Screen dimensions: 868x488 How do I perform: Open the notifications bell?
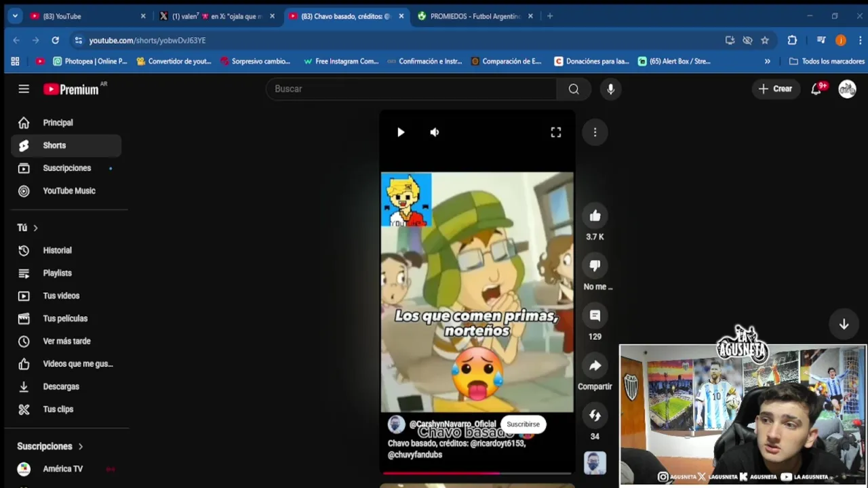tap(816, 89)
